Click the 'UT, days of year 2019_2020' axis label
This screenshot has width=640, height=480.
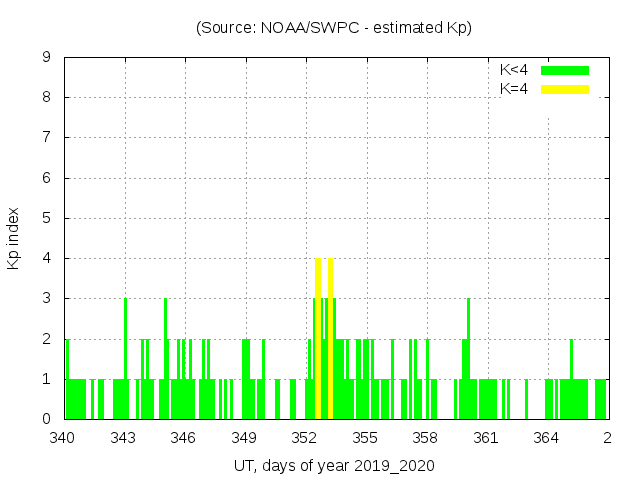(x=334, y=466)
